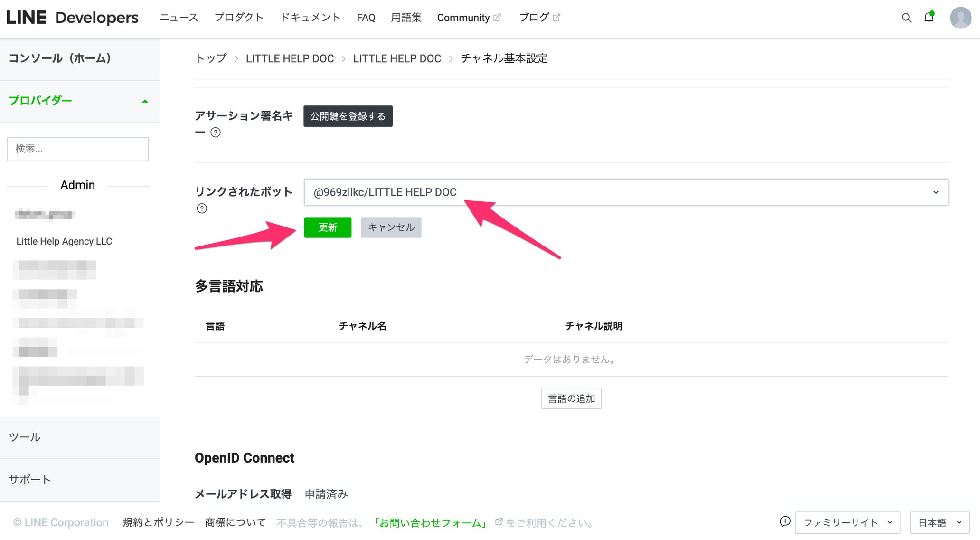Screen dimensions: 980x540
Task: Click the search magnifier icon
Action: pos(906,18)
